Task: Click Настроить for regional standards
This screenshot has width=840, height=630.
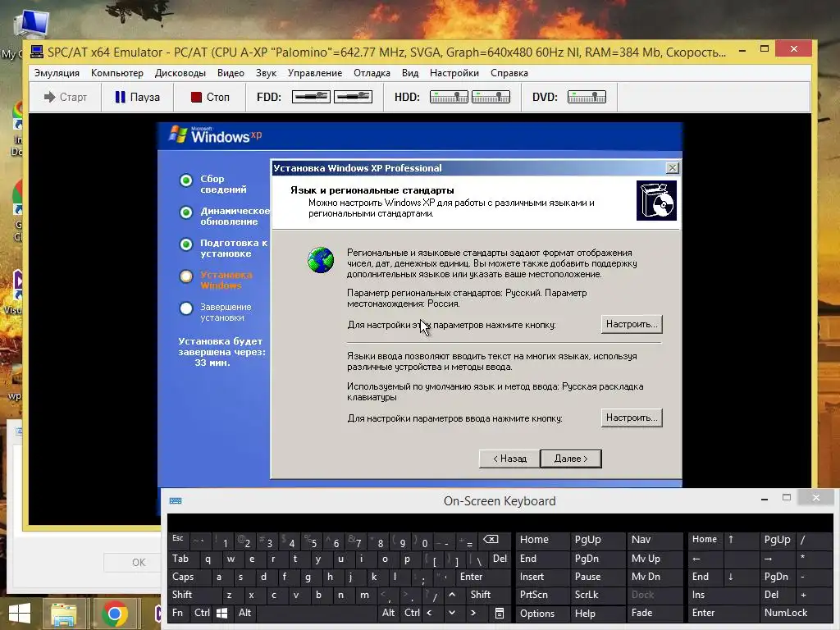Action: click(632, 324)
